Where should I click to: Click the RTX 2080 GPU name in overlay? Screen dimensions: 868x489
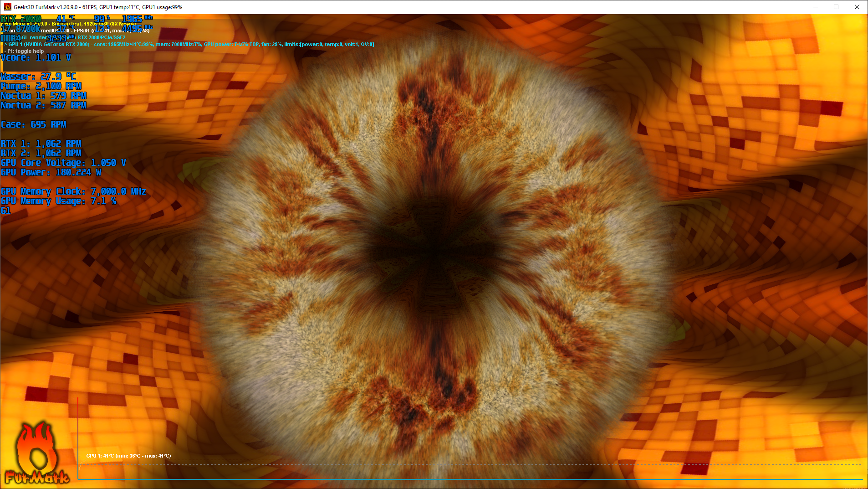pyautogui.click(x=20, y=19)
